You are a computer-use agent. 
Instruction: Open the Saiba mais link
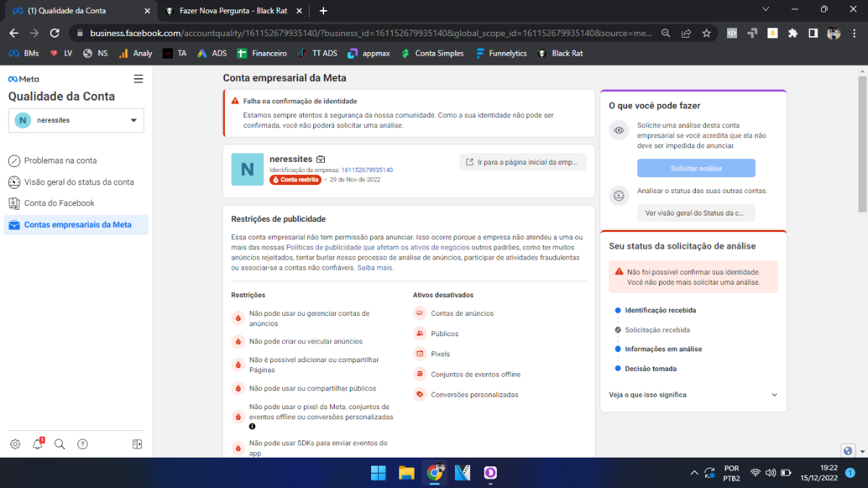(x=375, y=267)
